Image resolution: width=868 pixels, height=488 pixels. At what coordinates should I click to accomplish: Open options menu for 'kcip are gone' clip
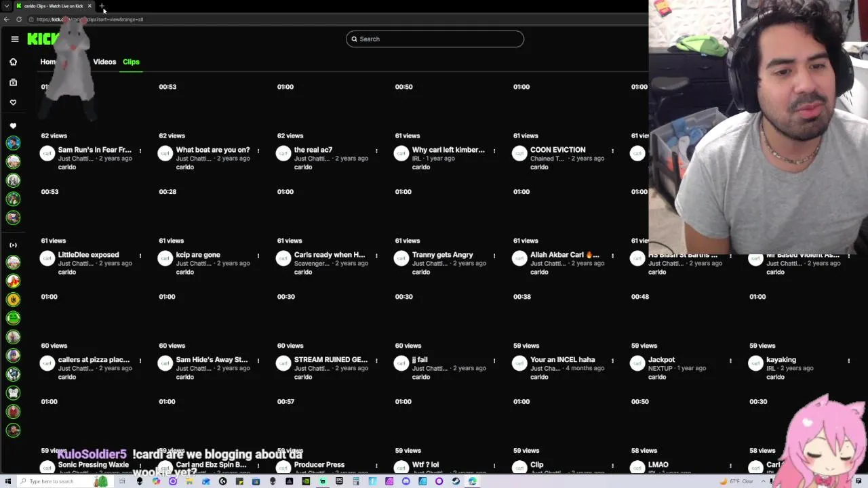(258, 256)
